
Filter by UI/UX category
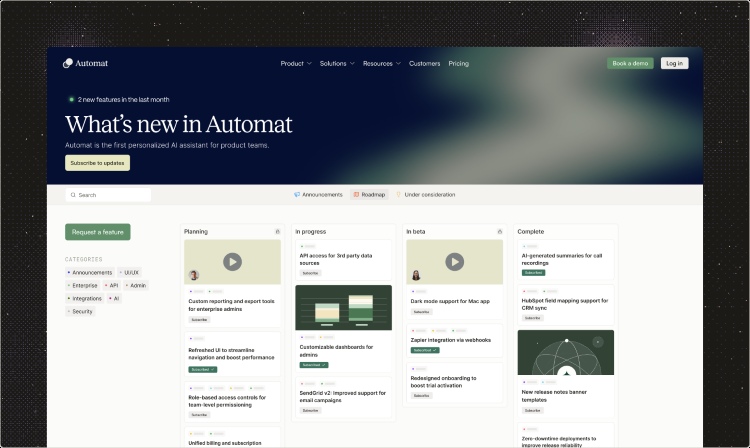[129, 273]
